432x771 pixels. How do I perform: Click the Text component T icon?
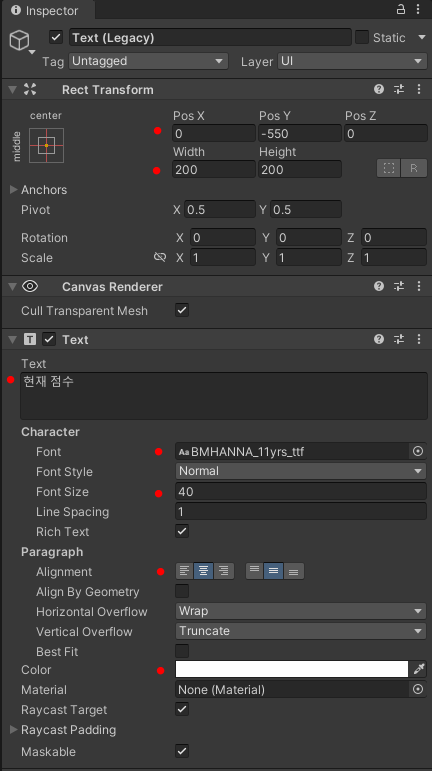pos(30,339)
